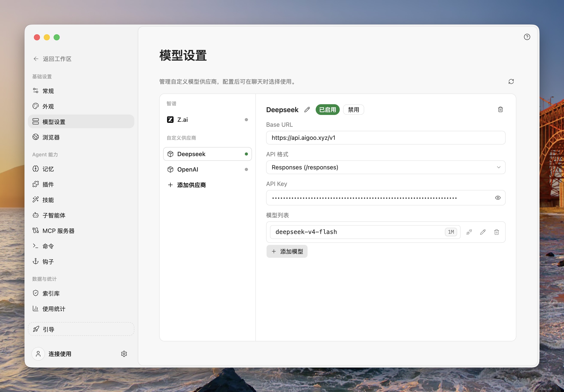Open 索引库 page

coord(81,293)
